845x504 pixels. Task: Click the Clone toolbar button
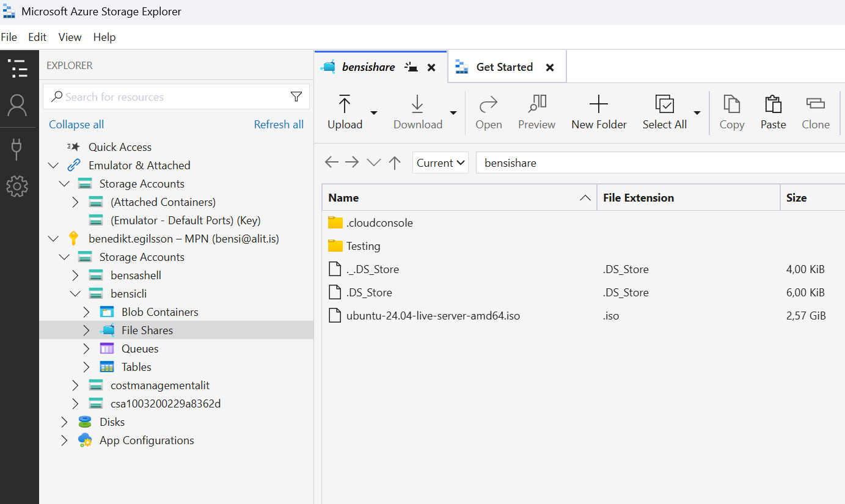816,112
